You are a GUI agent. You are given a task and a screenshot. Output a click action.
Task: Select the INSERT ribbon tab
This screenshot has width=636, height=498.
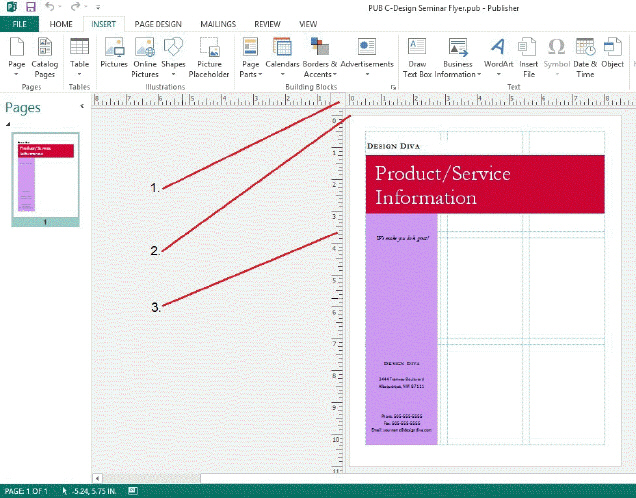103,24
